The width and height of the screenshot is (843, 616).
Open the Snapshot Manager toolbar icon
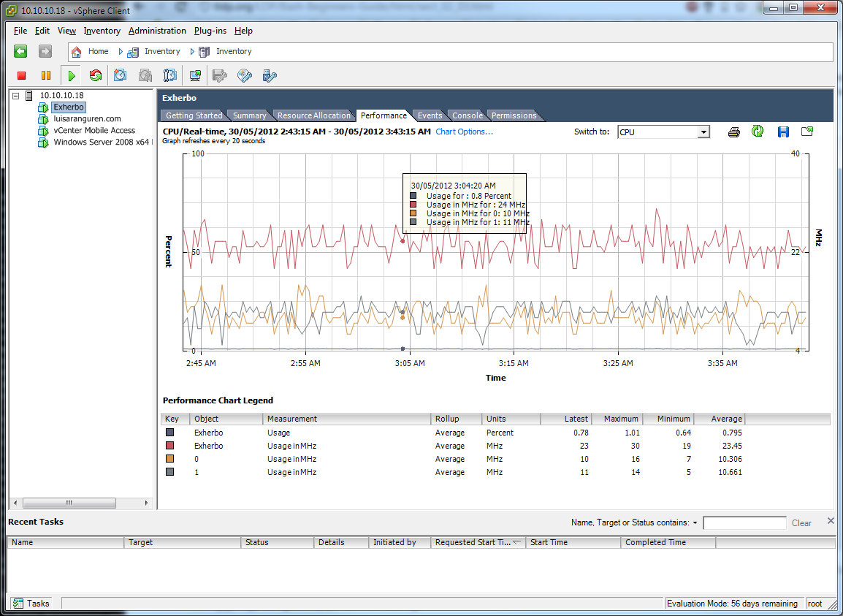click(170, 75)
